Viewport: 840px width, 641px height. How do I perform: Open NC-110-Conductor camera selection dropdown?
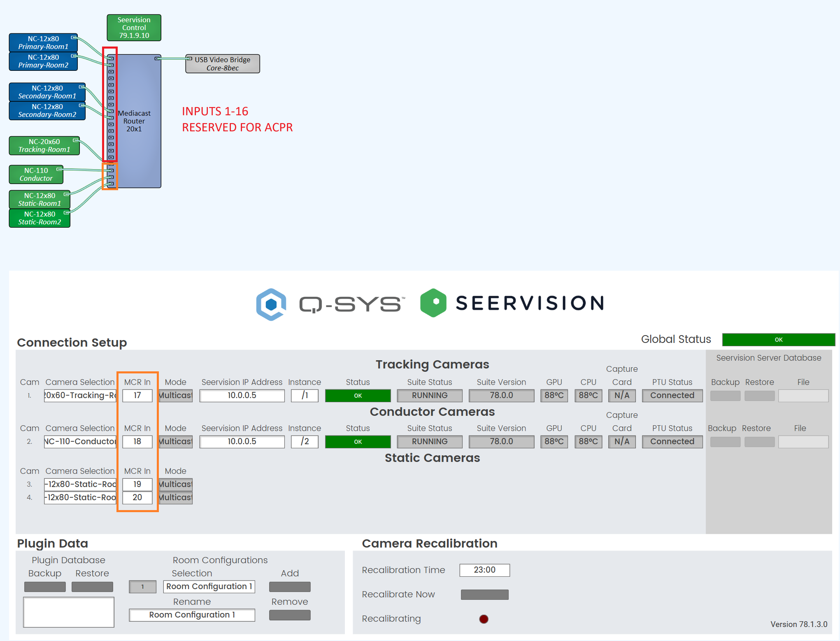(x=80, y=442)
